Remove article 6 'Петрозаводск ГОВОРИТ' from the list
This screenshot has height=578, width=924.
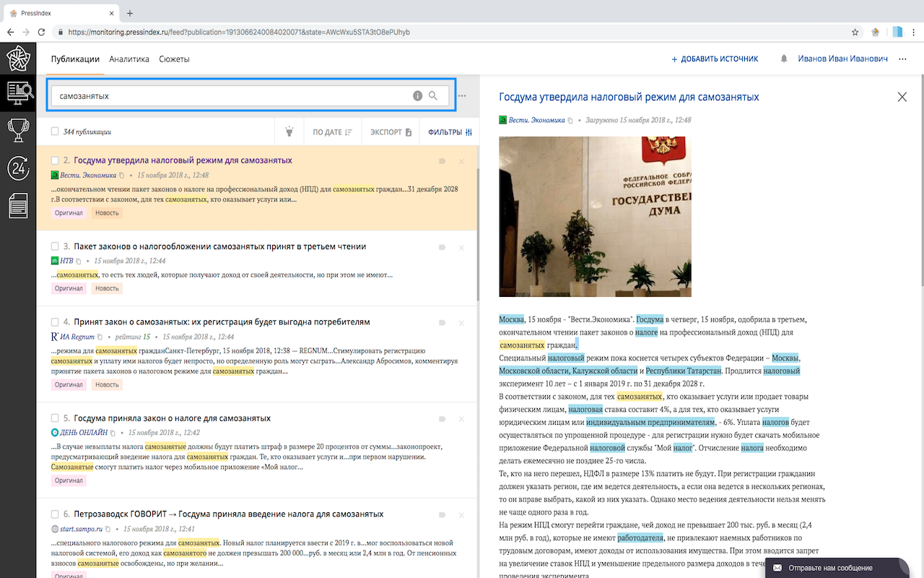click(461, 514)
